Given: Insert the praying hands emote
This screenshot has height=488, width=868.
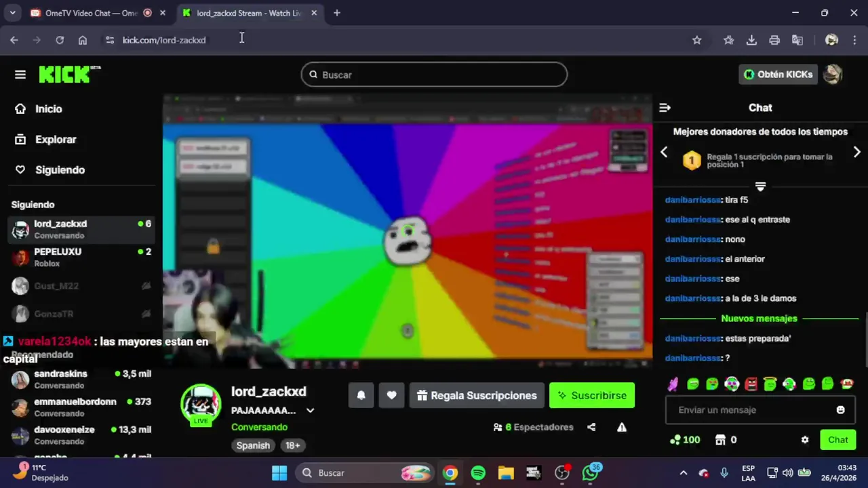Looking at the screenshot, I should click(673, 384).
